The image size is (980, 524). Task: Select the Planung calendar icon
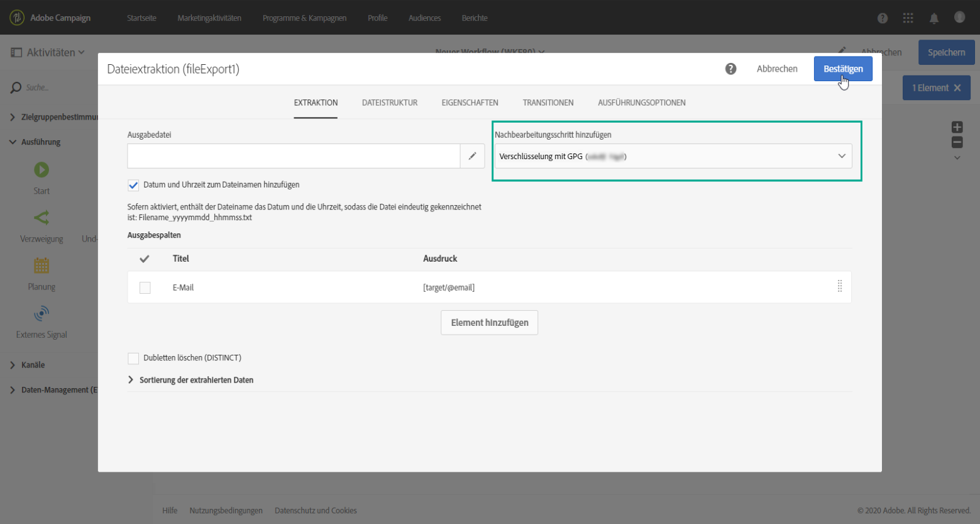pos(41,265)
